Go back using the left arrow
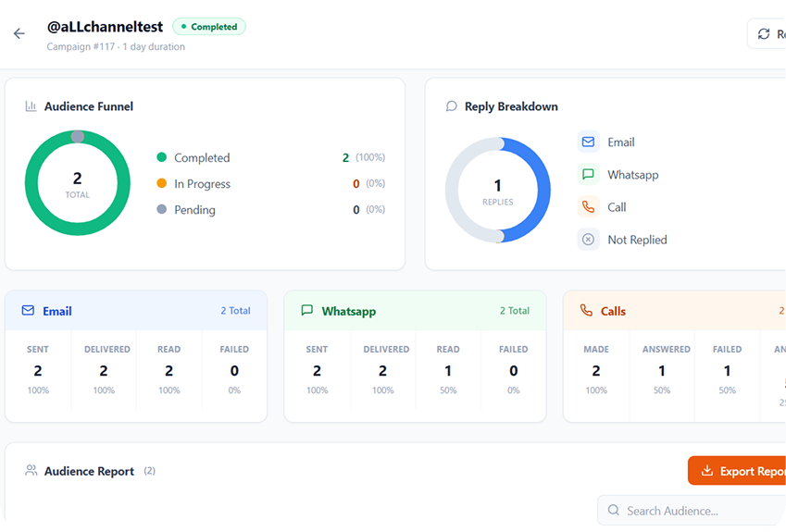This screenshot has width=786, height=532. (x=19, y=33)
